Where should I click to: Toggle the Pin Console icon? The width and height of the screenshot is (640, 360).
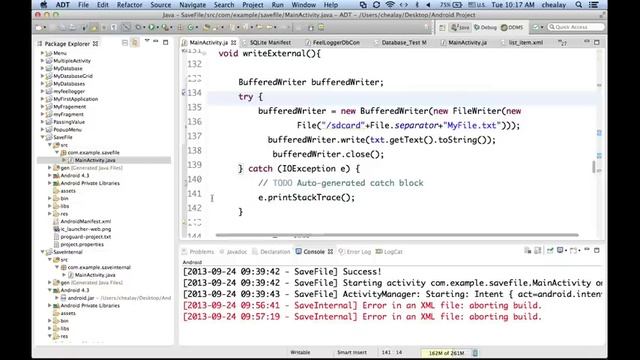[x=550, y=251]
